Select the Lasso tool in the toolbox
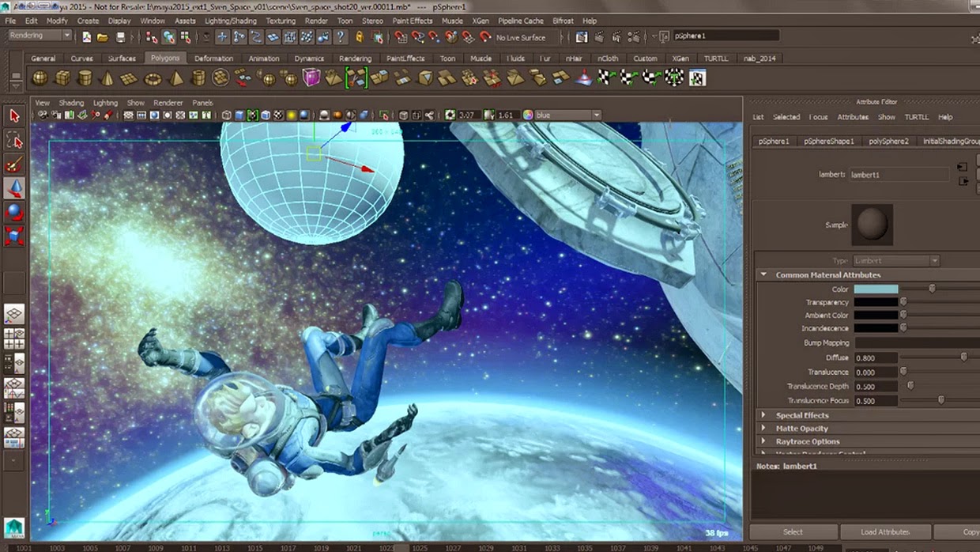Screen dimensions: 980x552 coord(13,140)
